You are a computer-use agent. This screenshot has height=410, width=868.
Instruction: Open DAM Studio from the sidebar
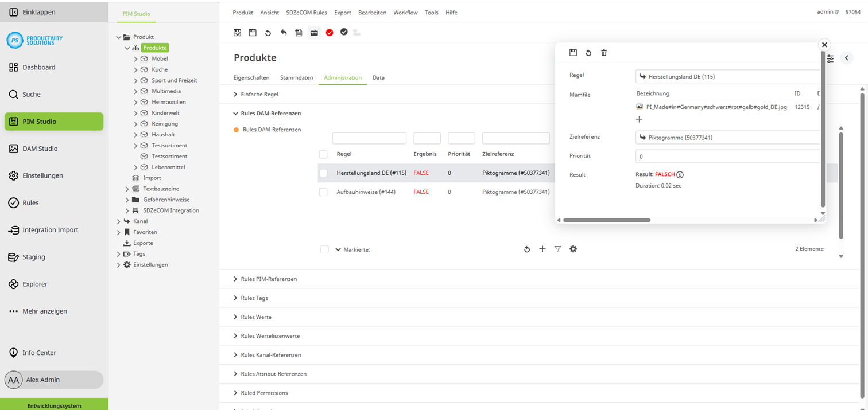pos(40,149)
